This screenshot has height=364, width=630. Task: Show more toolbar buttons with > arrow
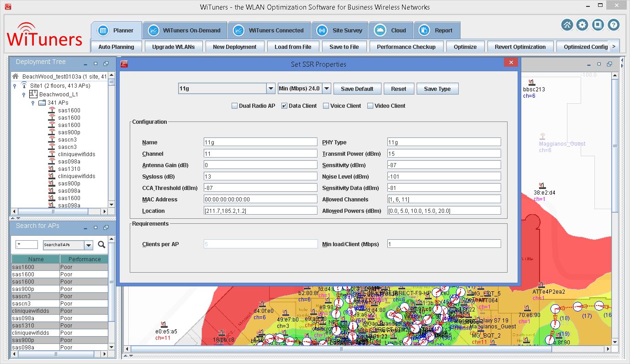point(614,46)
